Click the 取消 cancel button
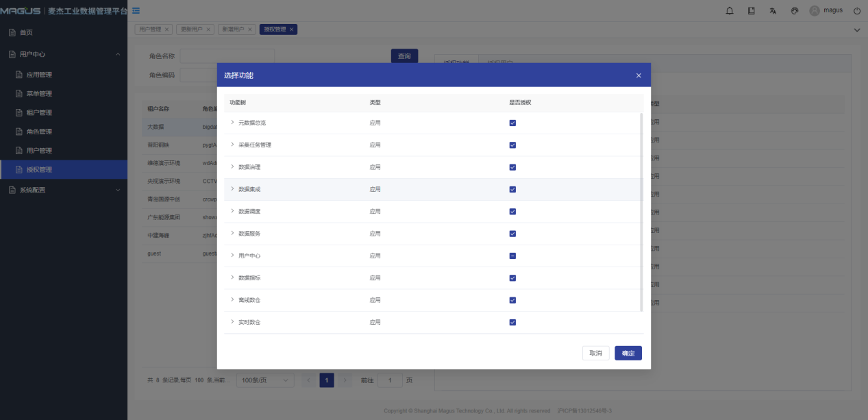This screenshot has width=868, height=420. pyautogui.click(x=595, y=354)
